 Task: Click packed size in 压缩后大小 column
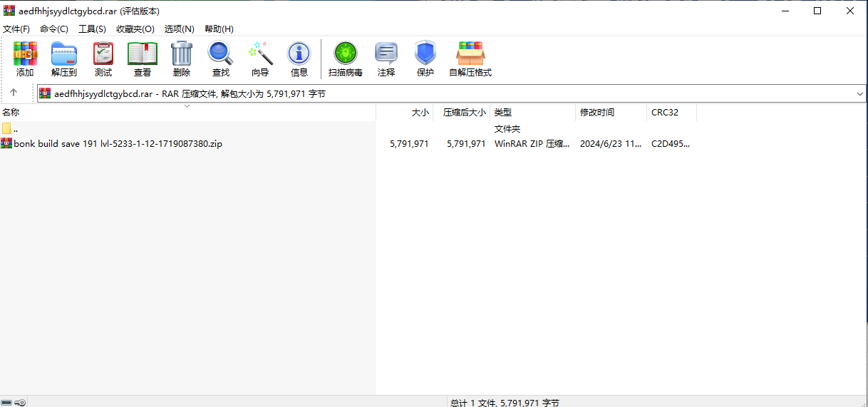click(466, 143)
